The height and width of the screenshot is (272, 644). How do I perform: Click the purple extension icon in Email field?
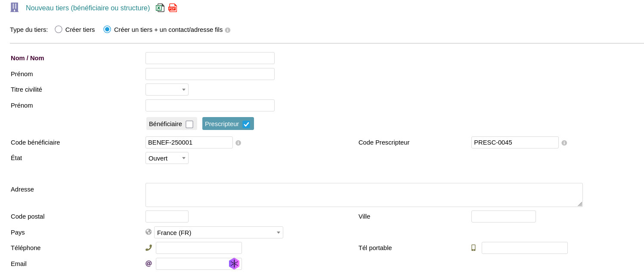pos(234,263)
